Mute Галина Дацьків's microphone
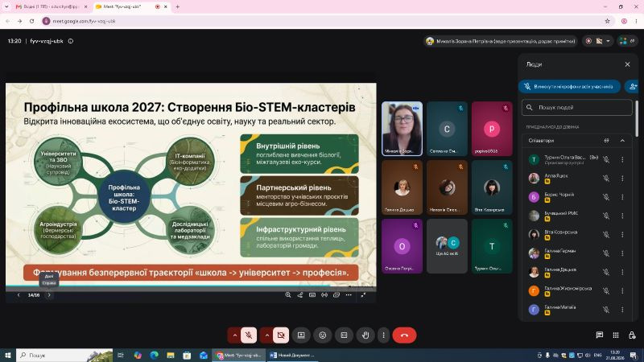The height and width of the screenshot is (362, 644). coord(606,272)
